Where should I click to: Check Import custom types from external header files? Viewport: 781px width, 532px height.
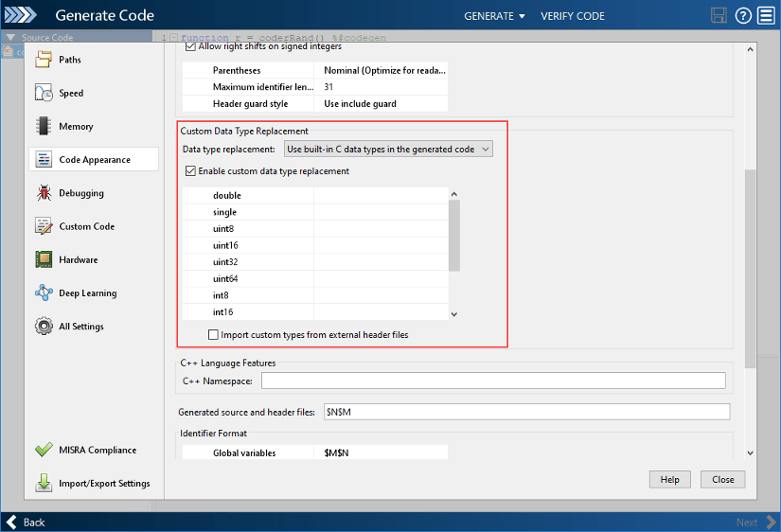213,335
